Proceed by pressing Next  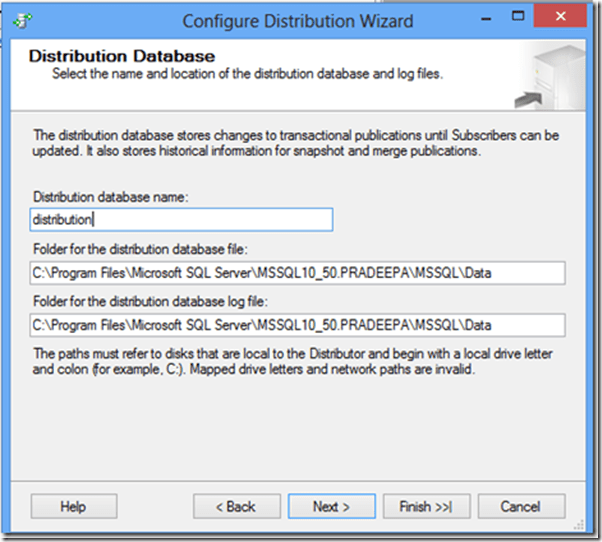(x=331, y=506)
